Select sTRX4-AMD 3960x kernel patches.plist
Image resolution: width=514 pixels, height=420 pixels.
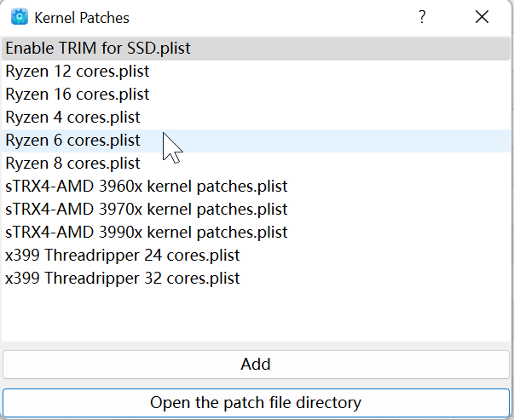click(147, 187)
